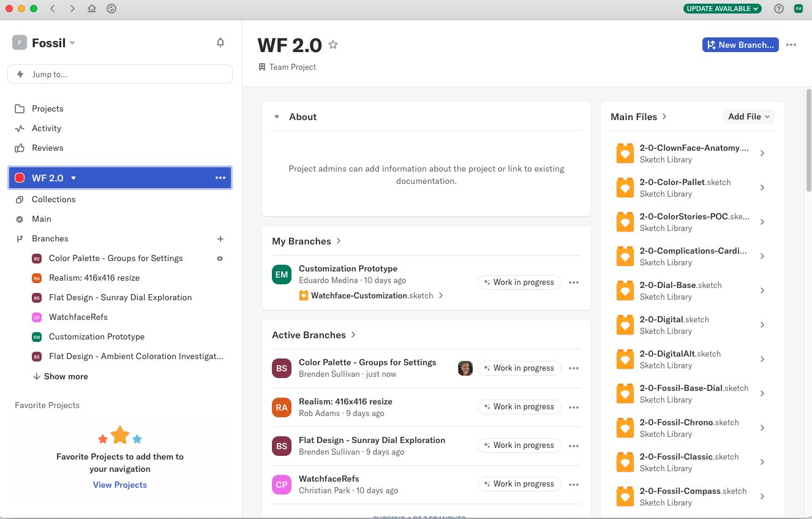Open more options for Color Palette branch row
812x519 pixels.
(574, 368)
